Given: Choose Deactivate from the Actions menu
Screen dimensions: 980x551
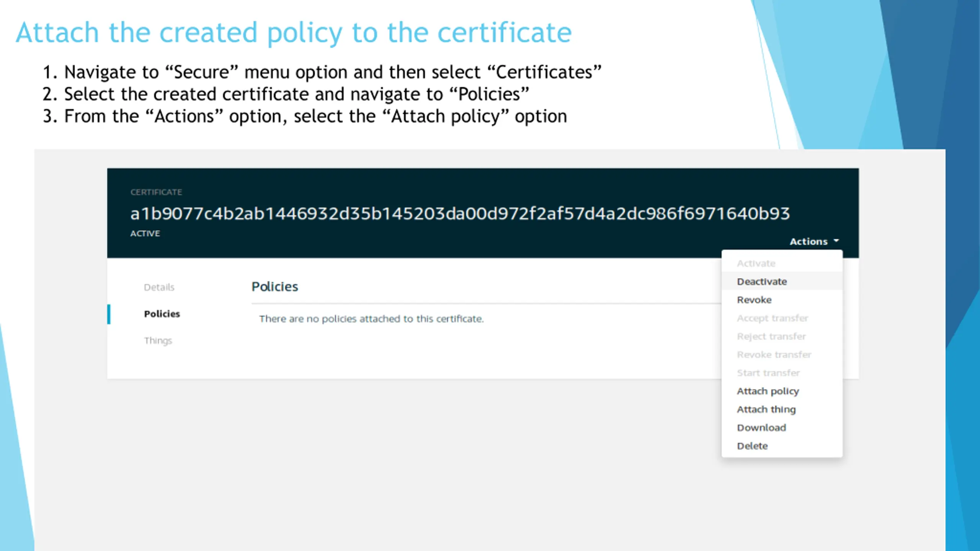Looking at the screenshot, I should tap(782, 282).
